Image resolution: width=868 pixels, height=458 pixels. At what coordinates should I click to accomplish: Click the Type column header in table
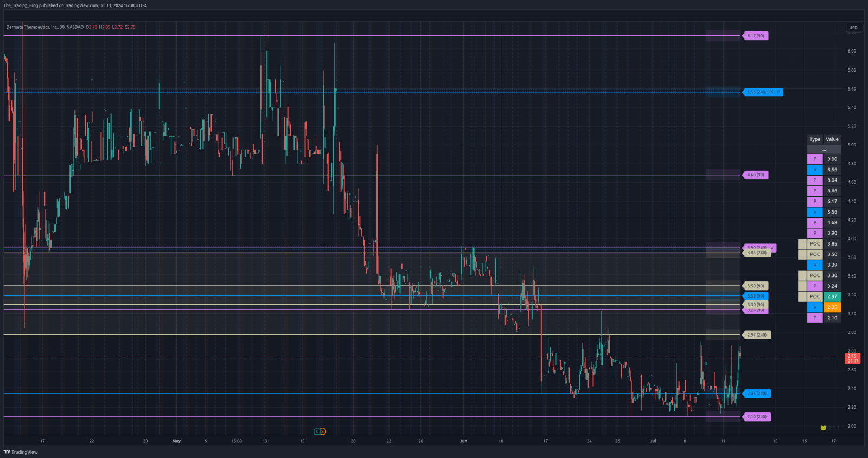(815, 139)
